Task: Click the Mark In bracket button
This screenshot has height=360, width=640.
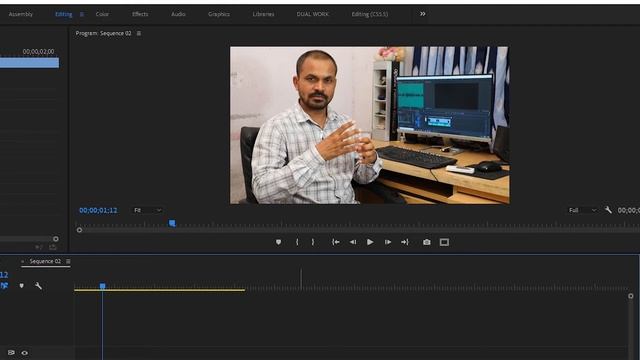Action: coord(297,242)
